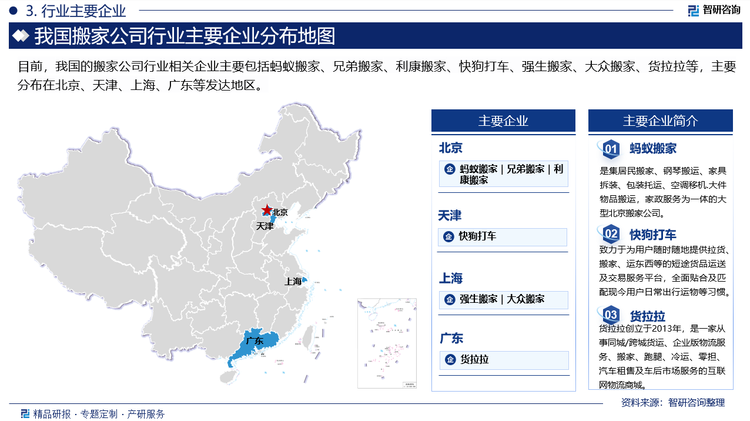The image size is (750, 421).
Task: Click the South China Sea inset map
Action: tap(387, 343)
